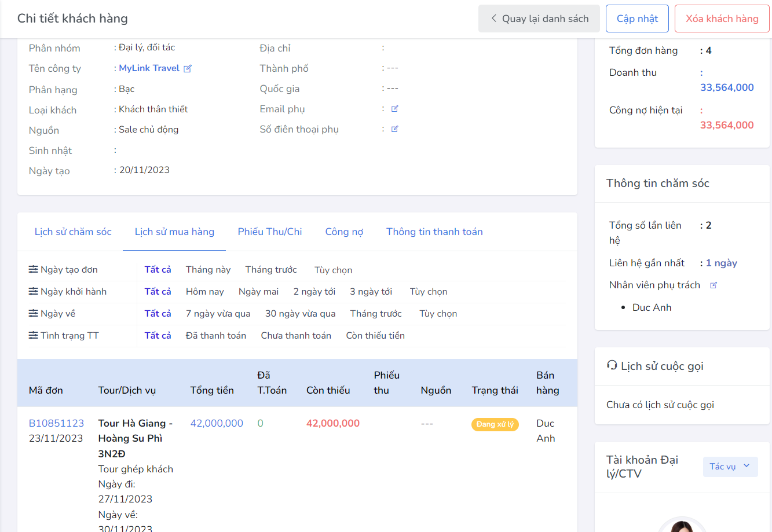Viewport: 772px width, 532px height.
Task: Click the edit icon for Email phụ
Action: [395, 109]
